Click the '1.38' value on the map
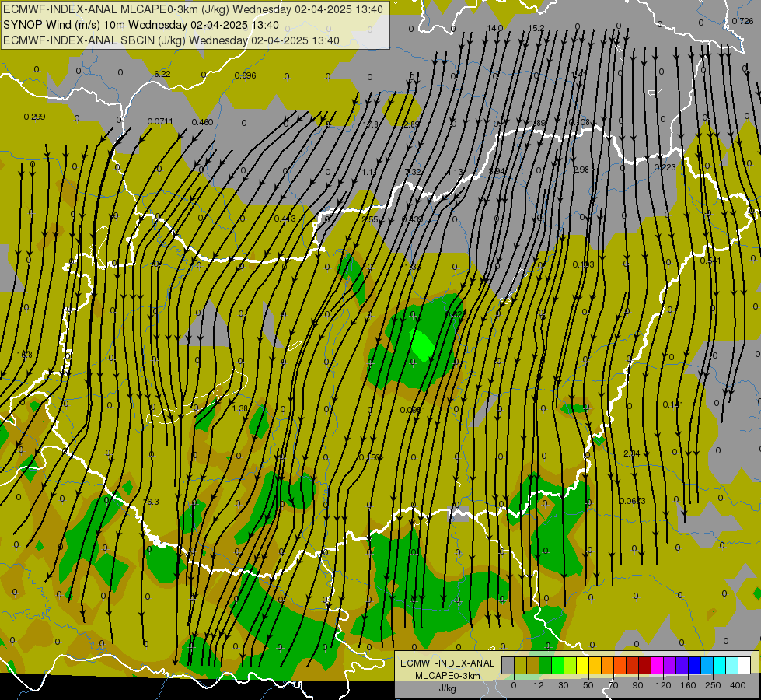 240,408
